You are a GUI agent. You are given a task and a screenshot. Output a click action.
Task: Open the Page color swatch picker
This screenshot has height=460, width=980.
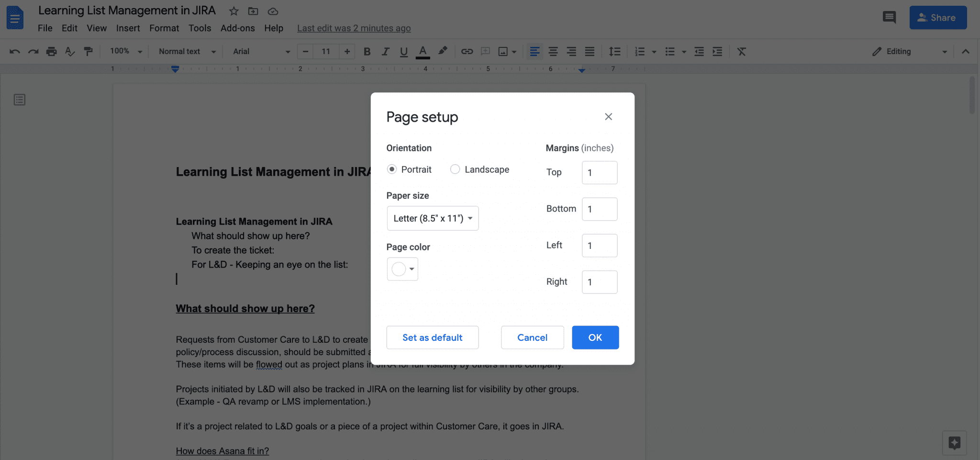(402, 269)
